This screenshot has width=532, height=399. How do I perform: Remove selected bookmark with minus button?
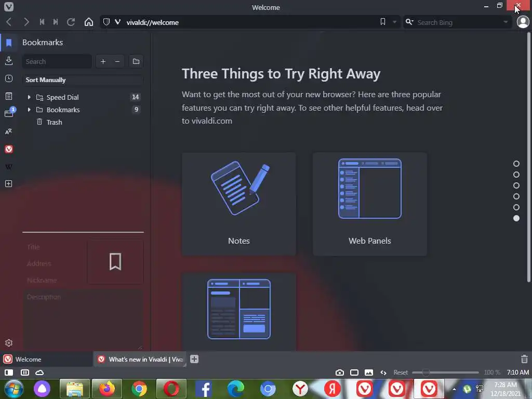117,61
